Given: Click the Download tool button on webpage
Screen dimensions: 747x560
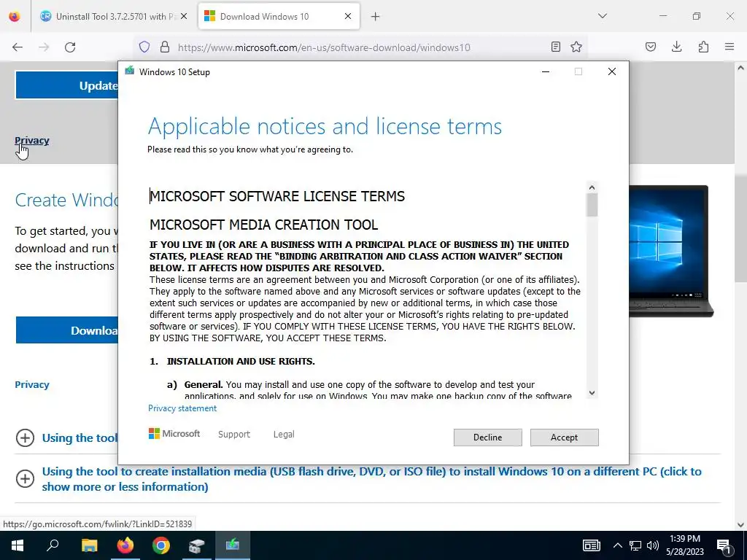Looking at the screenshot, I should tap(66, 330).
